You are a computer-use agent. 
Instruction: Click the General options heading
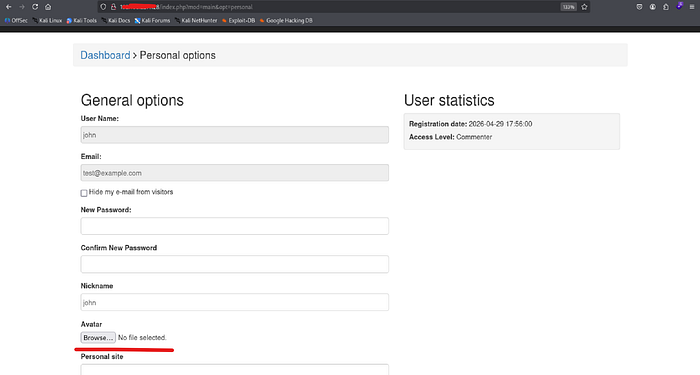132,100
